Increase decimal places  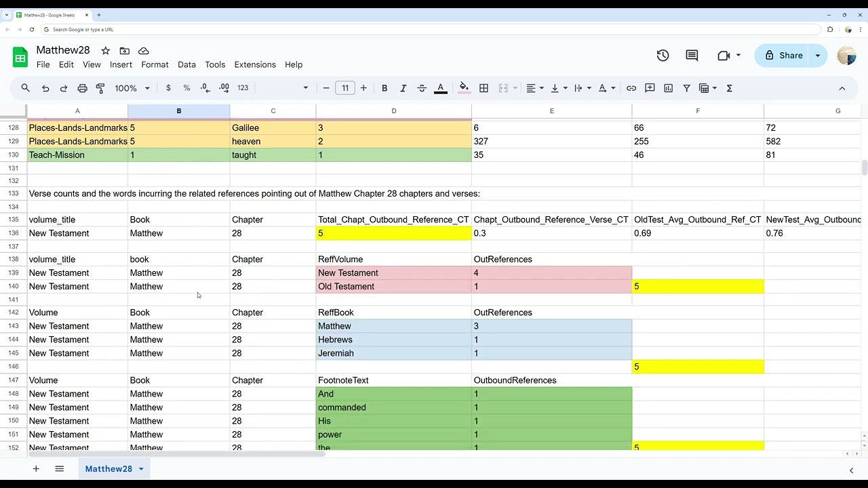224,88
